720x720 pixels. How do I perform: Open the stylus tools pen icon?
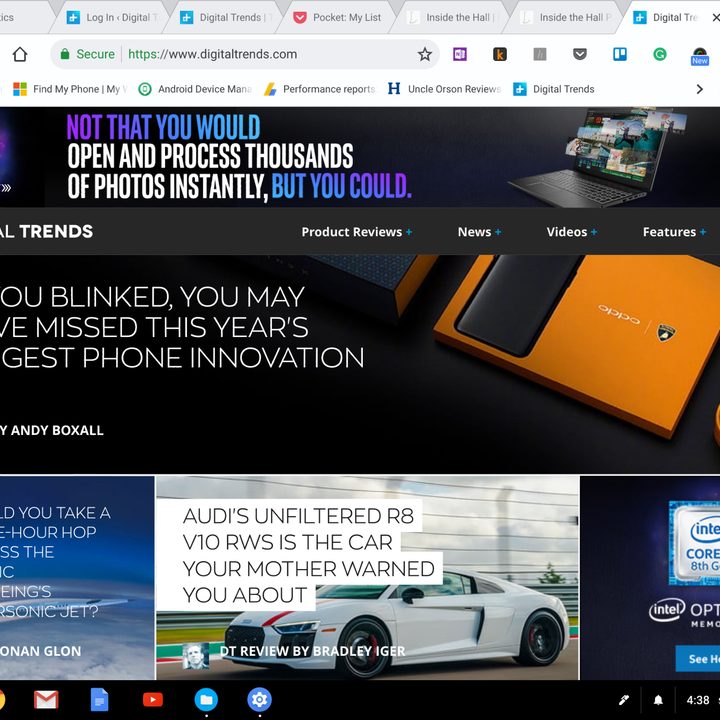tap(623, 700)
